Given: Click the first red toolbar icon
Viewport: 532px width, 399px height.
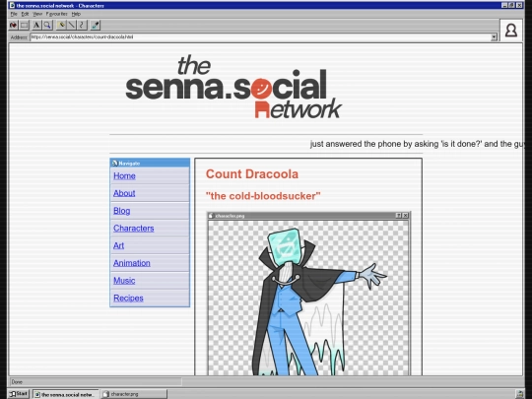Looking at the screenshot, I should 13,25.
